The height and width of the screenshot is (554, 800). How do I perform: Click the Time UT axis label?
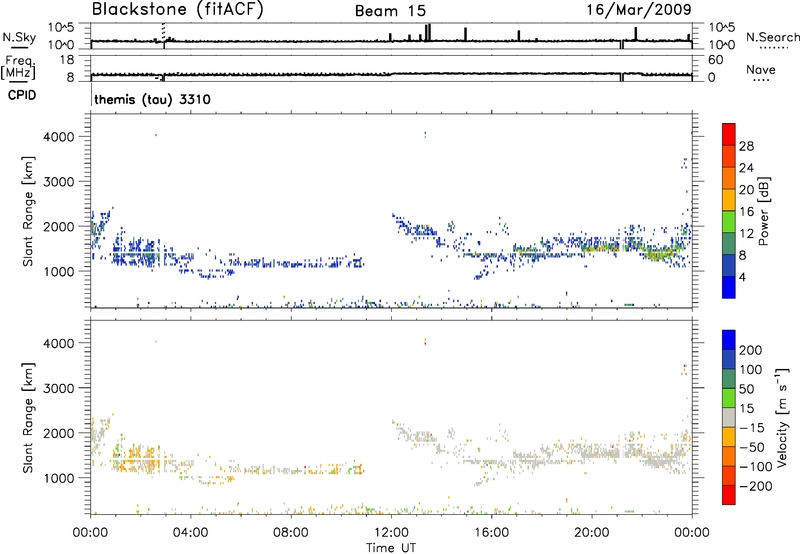point(391,548)
